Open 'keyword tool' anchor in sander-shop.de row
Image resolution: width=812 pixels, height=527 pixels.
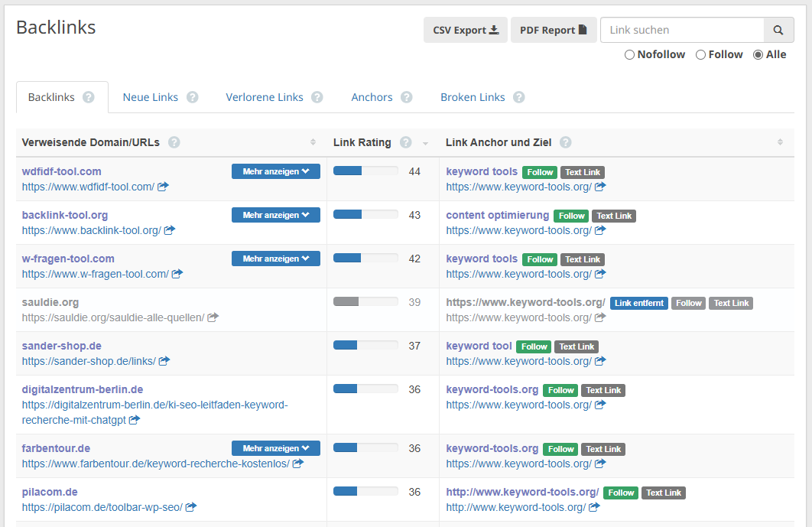pos(479,346)
